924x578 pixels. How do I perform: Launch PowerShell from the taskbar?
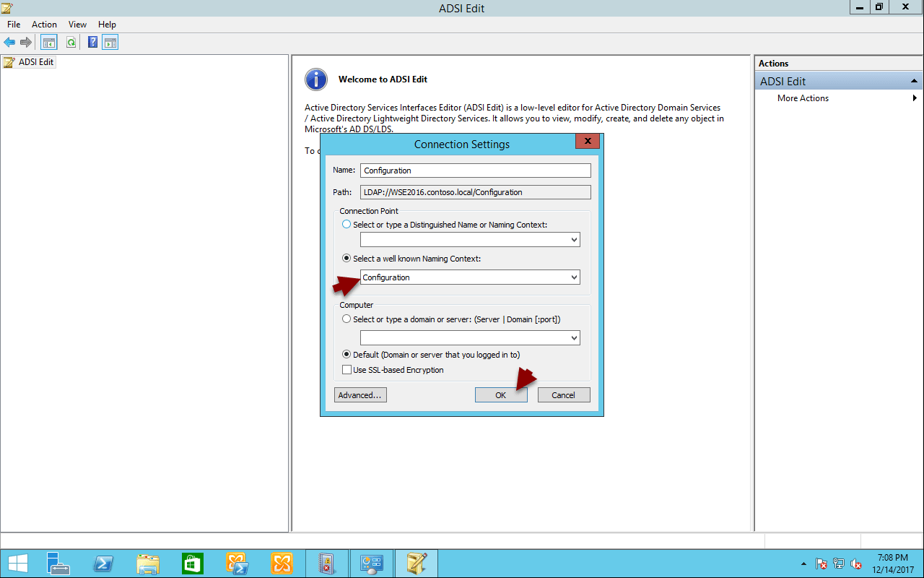pyautogui.click(x=103, y=564)
